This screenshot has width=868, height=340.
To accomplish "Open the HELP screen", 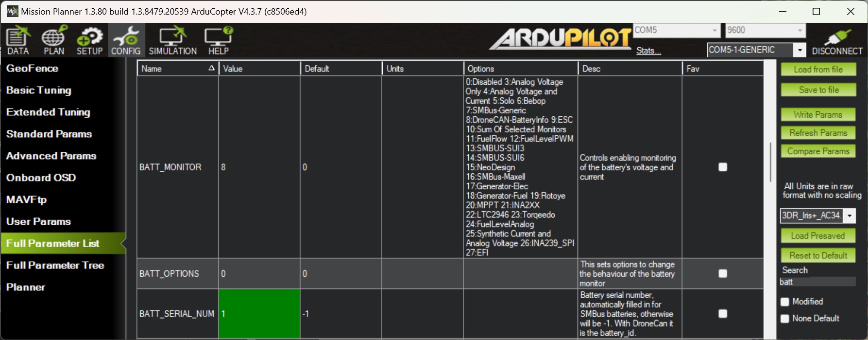I will pyautogui.click(x=219, y=41).
